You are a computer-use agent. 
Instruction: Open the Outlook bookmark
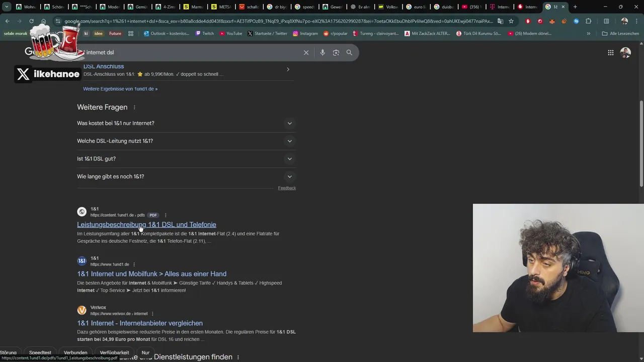click(167, 33)
